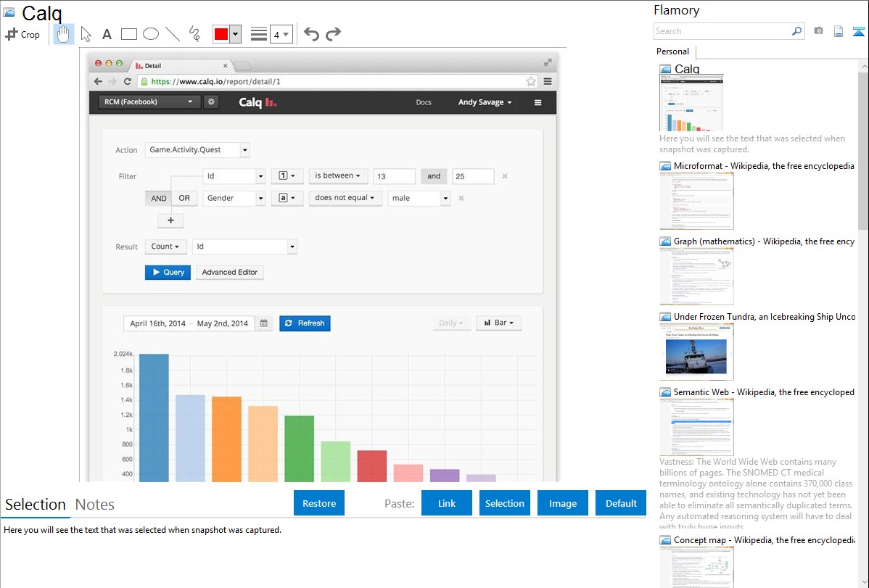Open the Semantic Web snapshot thumbnail

pos(696,427)
